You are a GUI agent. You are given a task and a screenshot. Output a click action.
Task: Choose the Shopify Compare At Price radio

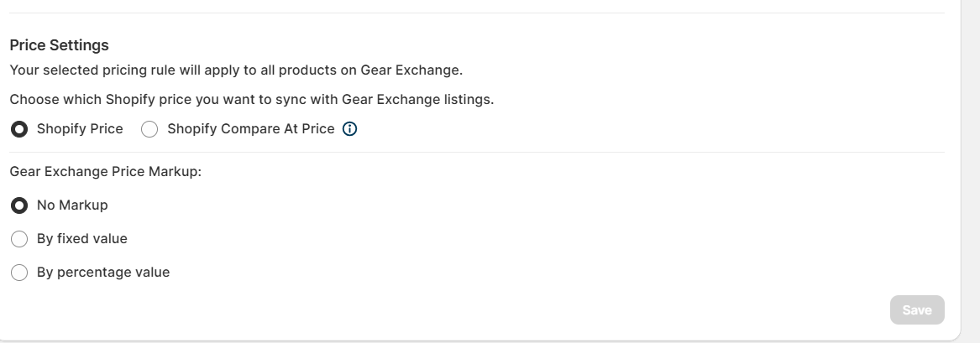pos(149,129)
